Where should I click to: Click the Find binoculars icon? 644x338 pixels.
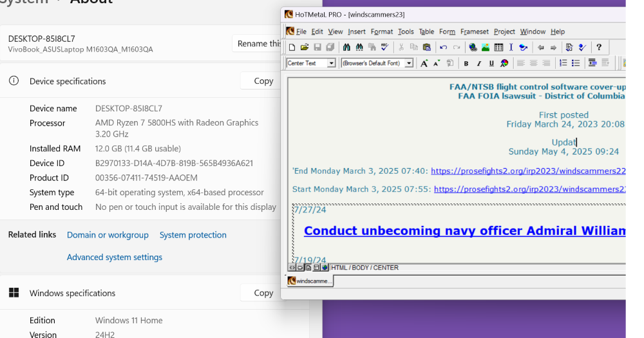click(x=346, y=47)
